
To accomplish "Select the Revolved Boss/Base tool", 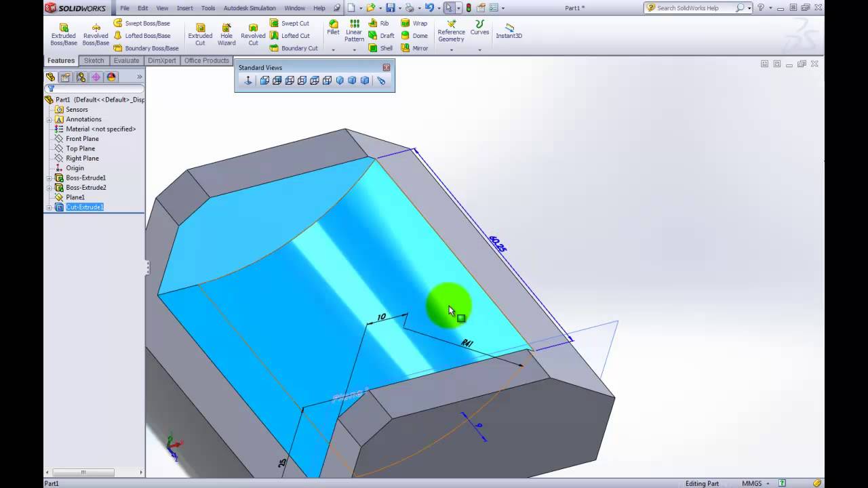I will 96,35.
